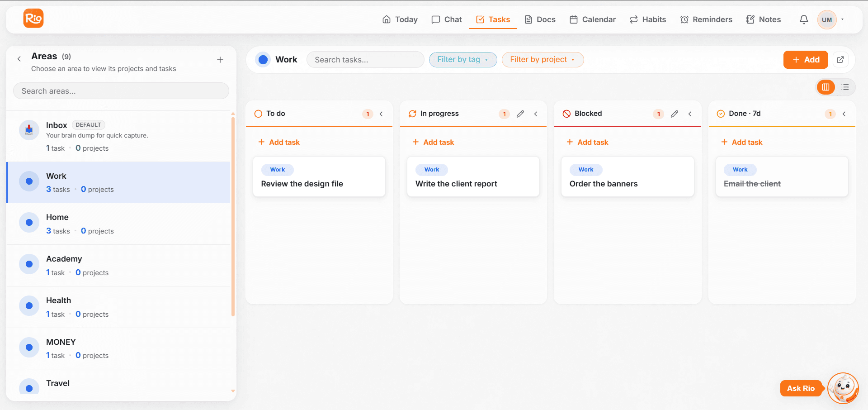Switch to board column view

coord(826,87)
